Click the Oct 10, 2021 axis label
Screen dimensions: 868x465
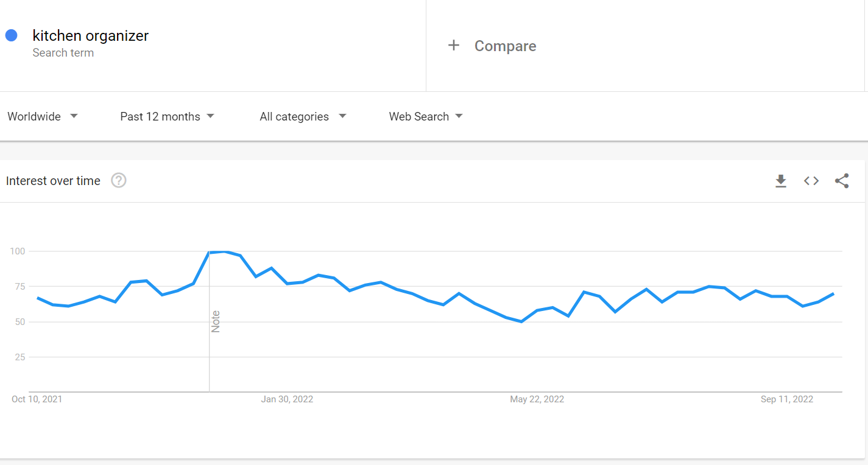37,399
